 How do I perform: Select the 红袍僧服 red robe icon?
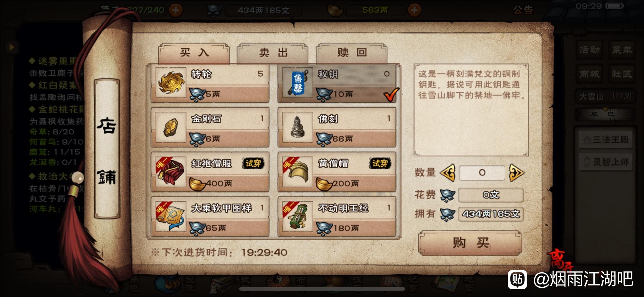tap(171, 172)
